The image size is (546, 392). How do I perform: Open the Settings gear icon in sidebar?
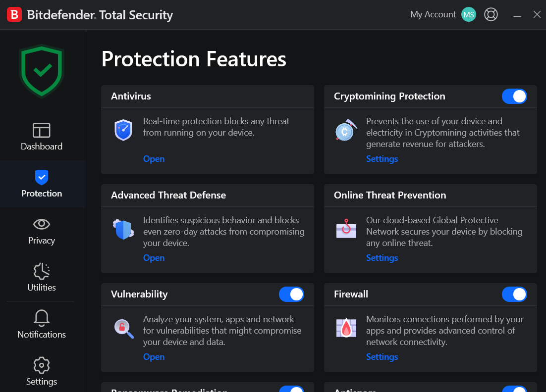pos(42,365)
